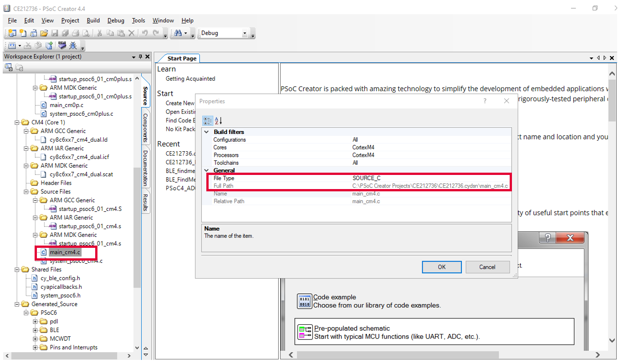Click the Paste toolbar icon
Image resolution: width=619 pixels, height=364 pixels.
point(120,33)
